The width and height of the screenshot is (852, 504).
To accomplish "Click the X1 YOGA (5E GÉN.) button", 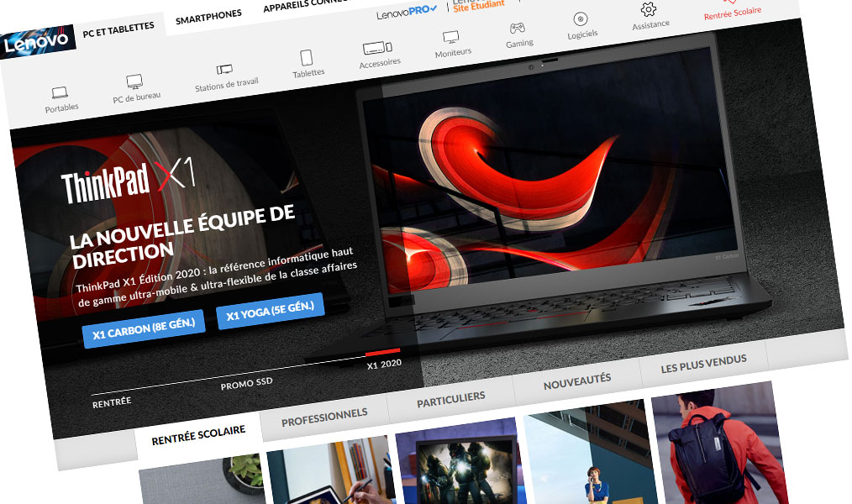I will (270, 311).
